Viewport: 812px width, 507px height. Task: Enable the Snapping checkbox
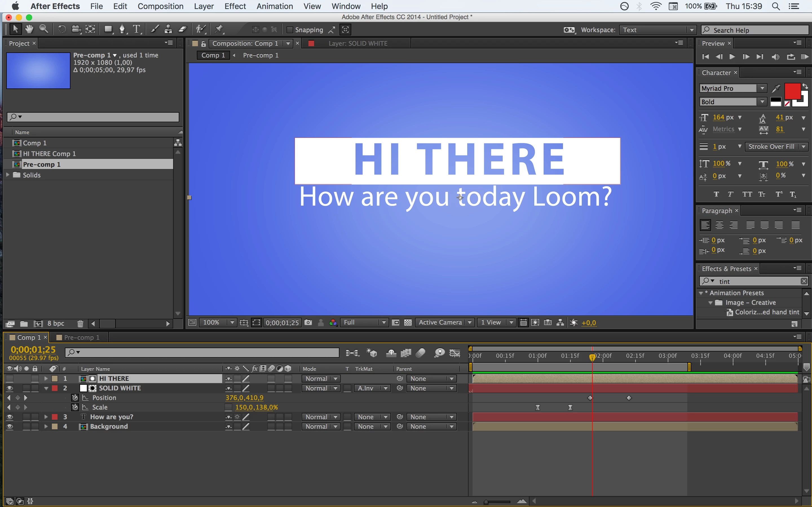290,30
